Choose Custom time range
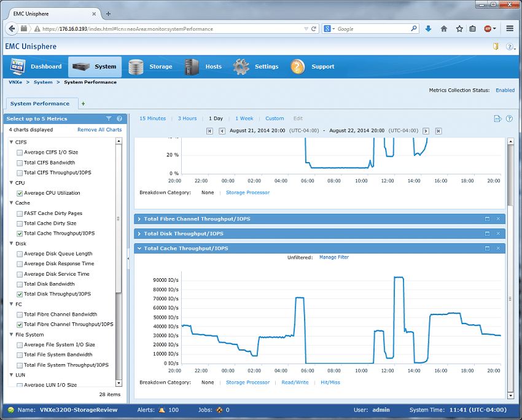Screen dimensions: 522x420 (x=275, y=119)
